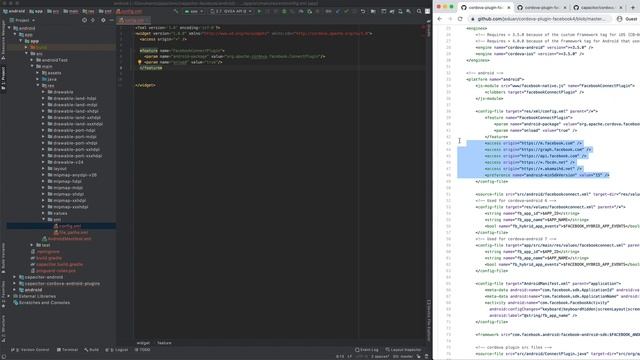The height and width of the screenshot is (360, 640).
Task: Click git branch master in status bar
Action: tap(402, 356)
